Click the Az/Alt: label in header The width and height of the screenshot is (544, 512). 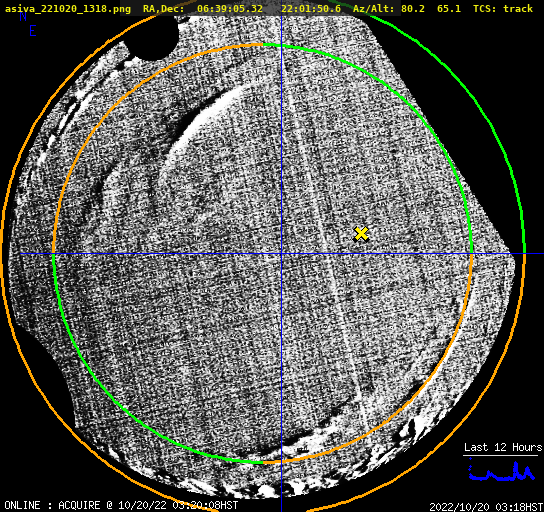click(x=374, y=9)
